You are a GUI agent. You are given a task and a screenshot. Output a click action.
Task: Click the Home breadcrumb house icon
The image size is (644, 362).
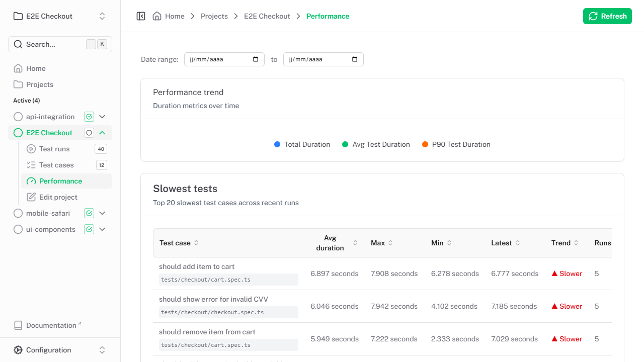point(157,16)
